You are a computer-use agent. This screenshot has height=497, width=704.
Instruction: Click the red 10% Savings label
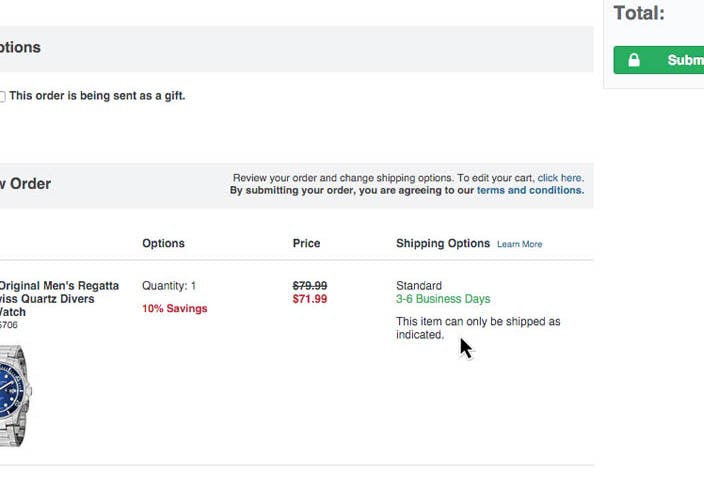click(174, 308)
